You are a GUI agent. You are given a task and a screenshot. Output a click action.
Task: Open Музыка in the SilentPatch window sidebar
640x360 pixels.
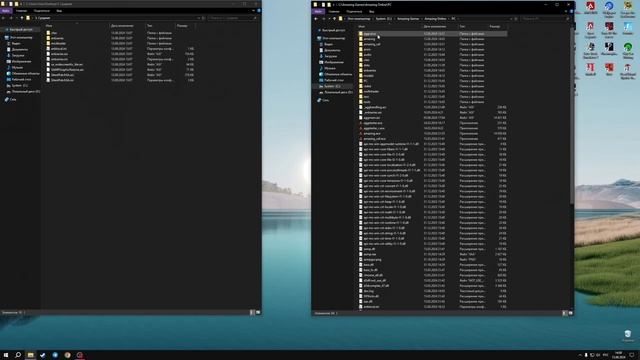point(15,67)
